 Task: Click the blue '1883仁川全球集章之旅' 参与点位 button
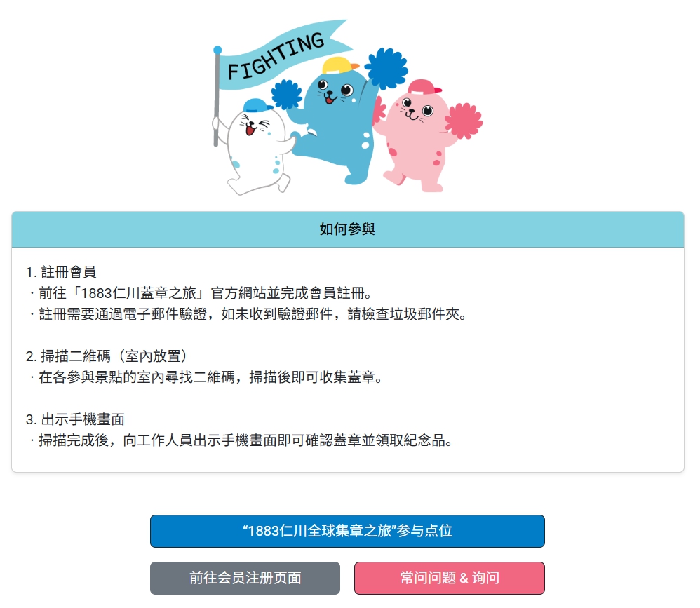(347, 532)
